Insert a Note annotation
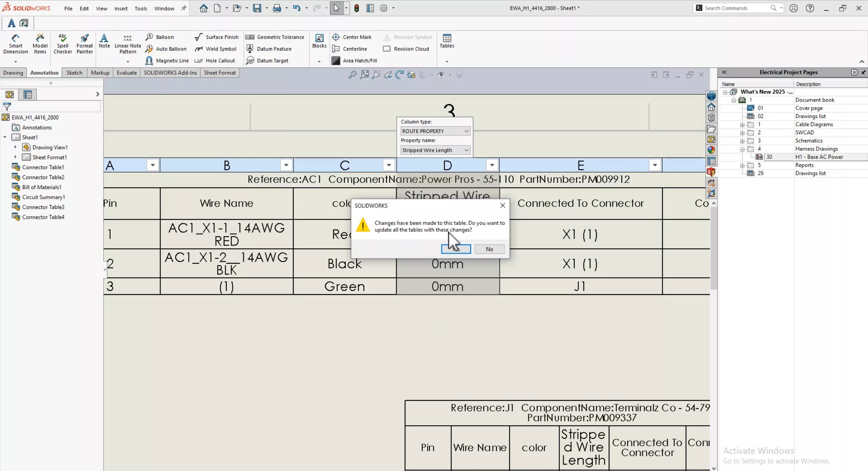Screen dimensions: 868x471 coord(104,41)
